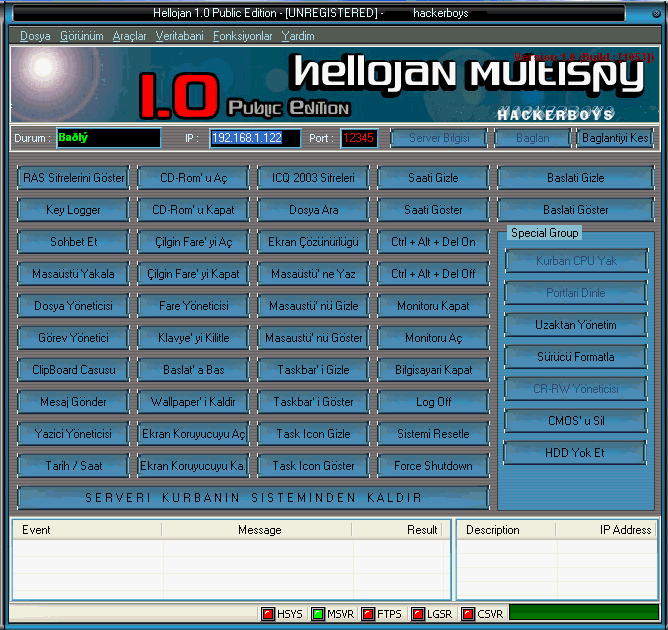Click the FTPS status indicator
Viewport: 668px width, 630px height.
point(368,614)
